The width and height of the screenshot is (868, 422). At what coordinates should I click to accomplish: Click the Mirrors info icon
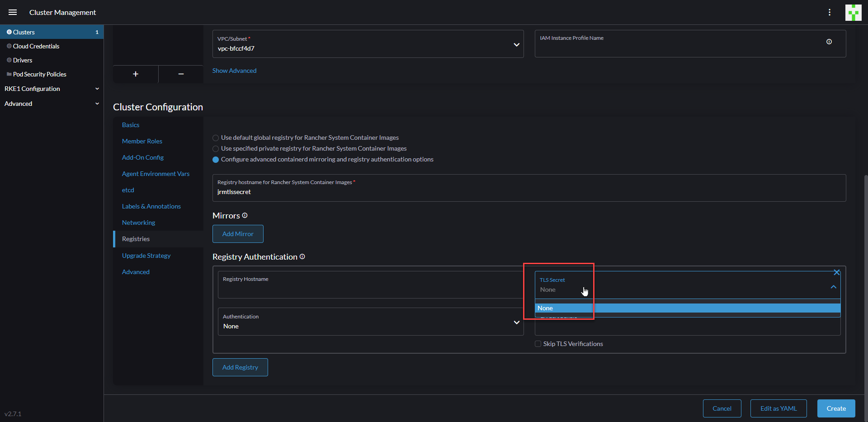[245, 216]
